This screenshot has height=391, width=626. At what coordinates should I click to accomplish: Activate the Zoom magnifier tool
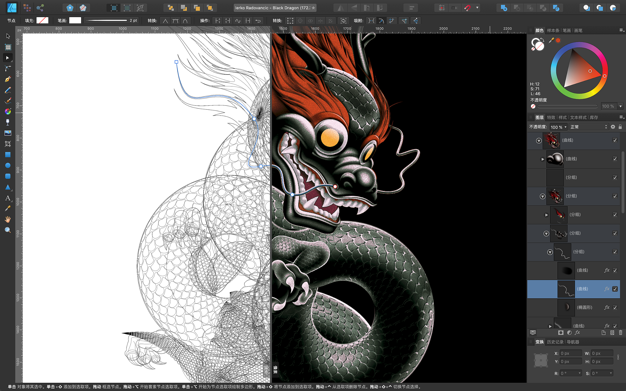(8, 230)
